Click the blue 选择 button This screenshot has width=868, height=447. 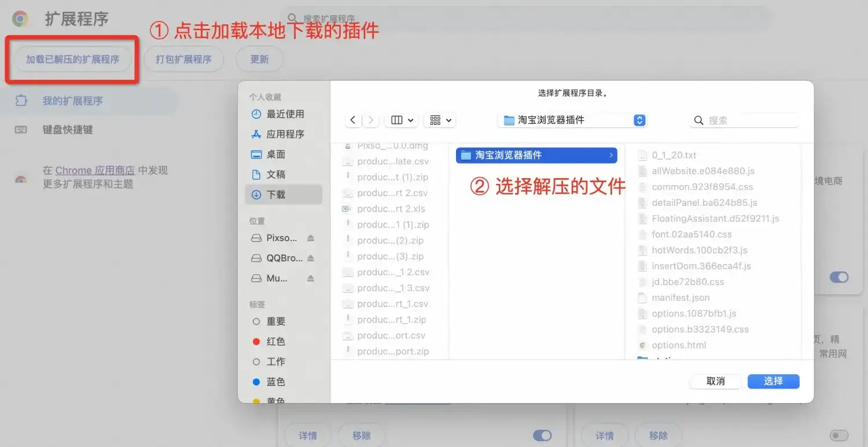773,381
